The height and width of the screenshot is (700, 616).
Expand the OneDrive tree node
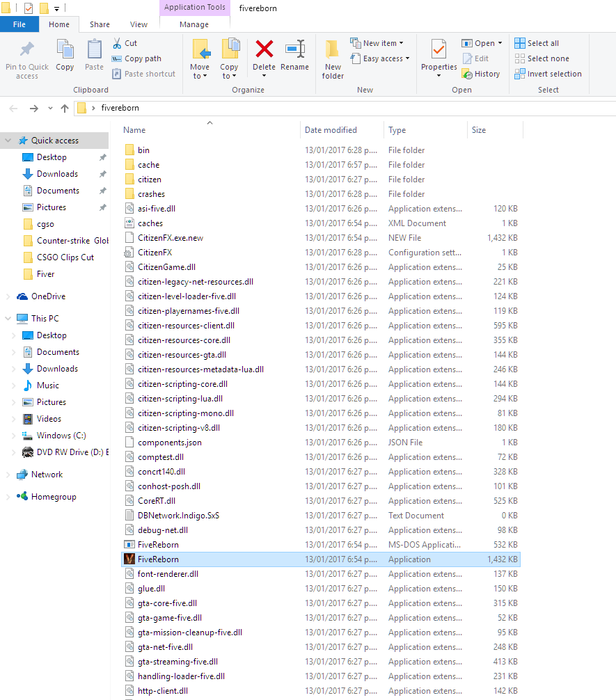pos(8,296)
